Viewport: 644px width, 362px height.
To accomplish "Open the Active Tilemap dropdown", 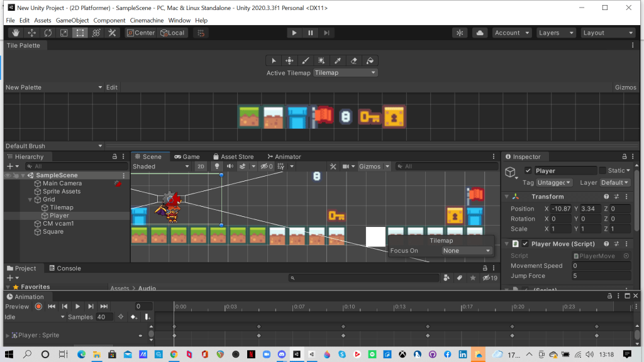I will (x=345, y=73).
